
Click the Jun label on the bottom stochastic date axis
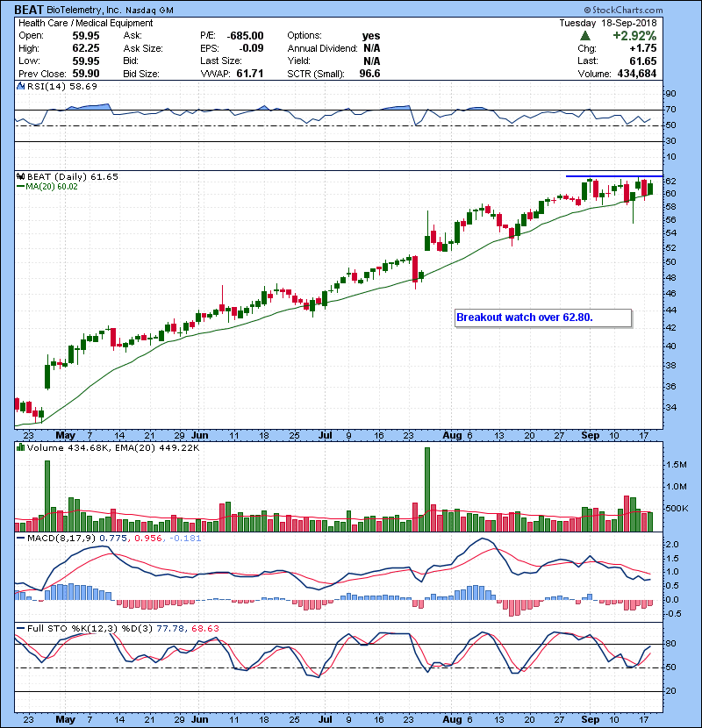click(x=200, y=719)
